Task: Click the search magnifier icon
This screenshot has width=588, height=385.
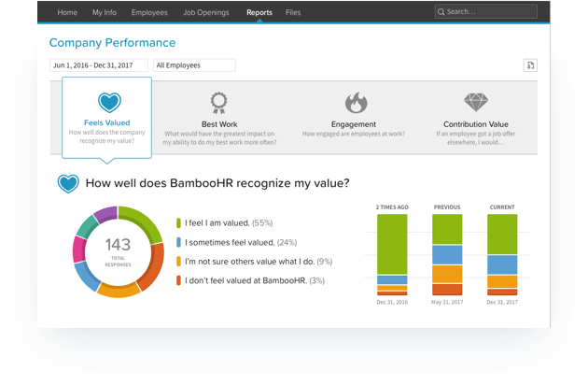Action: click(441, 12)
